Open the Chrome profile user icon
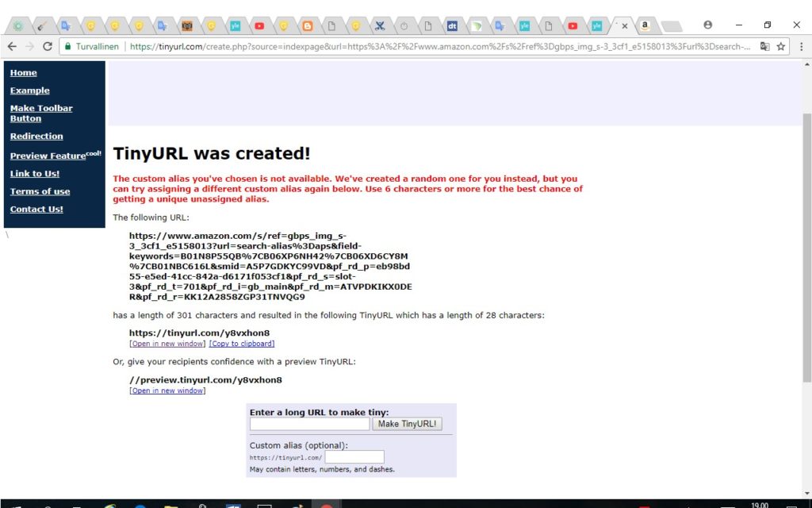Screen dimensions: 812x508 [x=708, y=25]
